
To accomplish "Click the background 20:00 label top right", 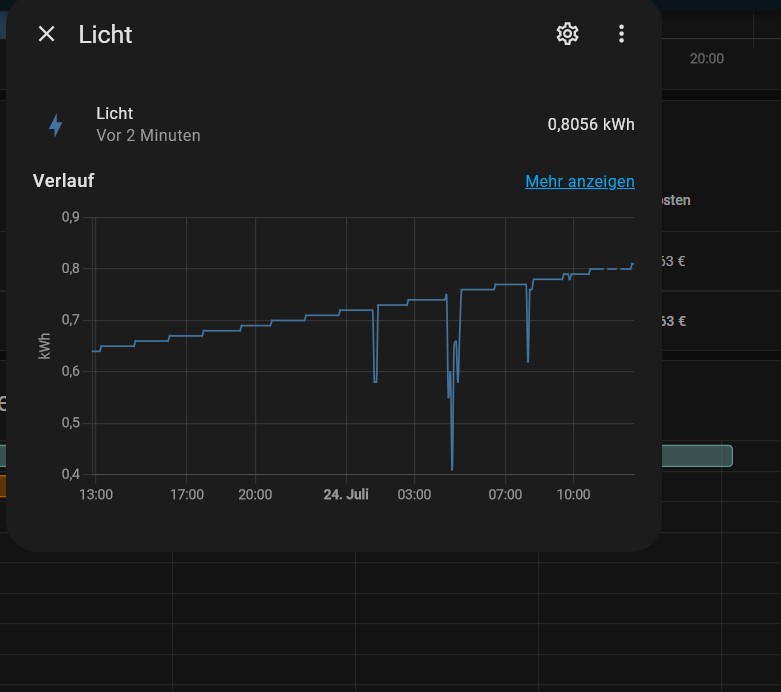I will [706, 59].
